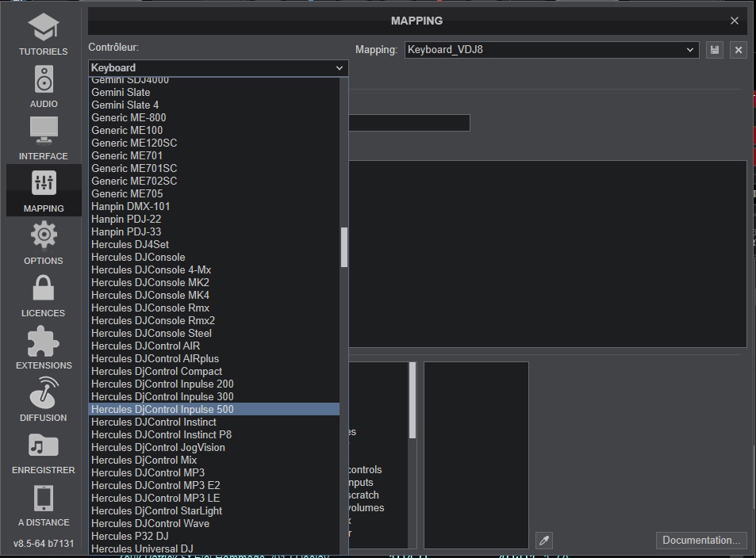The width and height of the screenshot is (756, 558).
Task: Select Hanpin DMX-101 controller
Action: click(x=214, y=206)
